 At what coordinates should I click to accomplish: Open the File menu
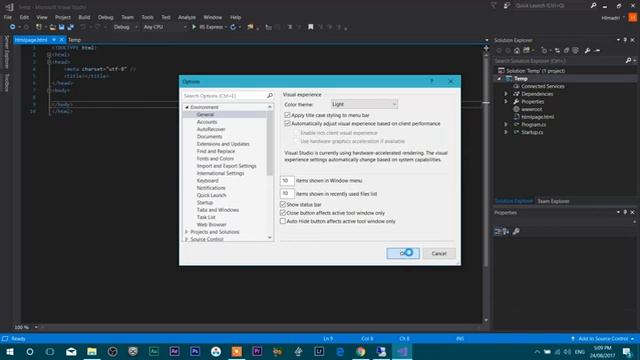point(8,17)
